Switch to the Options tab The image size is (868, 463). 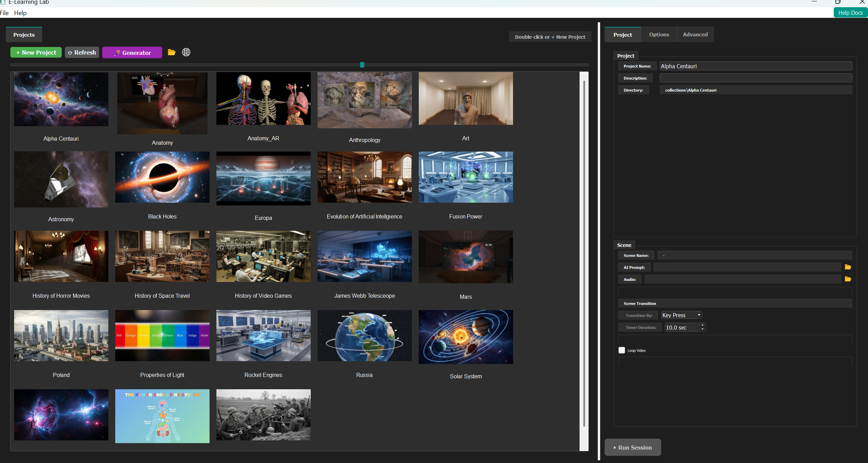pyautogui.click(x=659, y=35)
